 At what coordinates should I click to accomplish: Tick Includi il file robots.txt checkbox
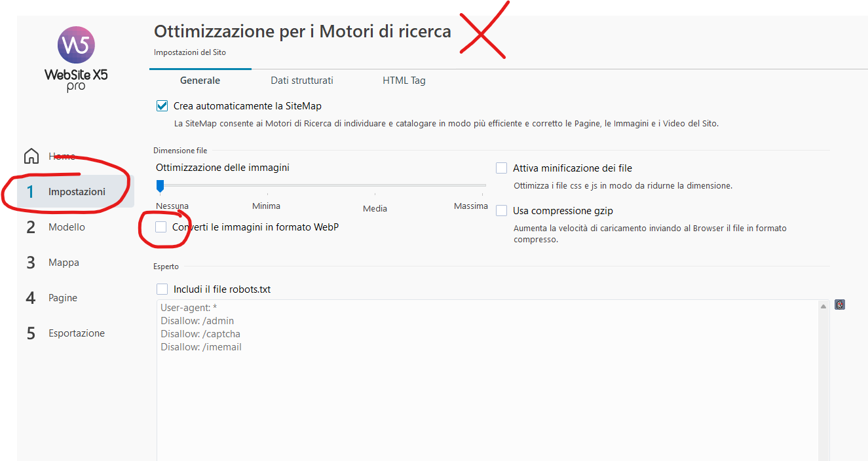pyautogui.click(x=162, y=289)
